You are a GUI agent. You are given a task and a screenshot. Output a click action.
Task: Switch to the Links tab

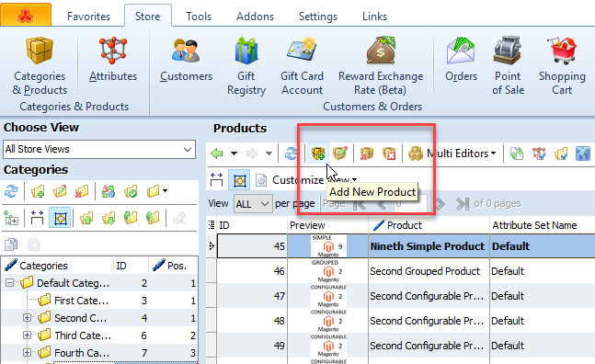click(x=374, y=17)
